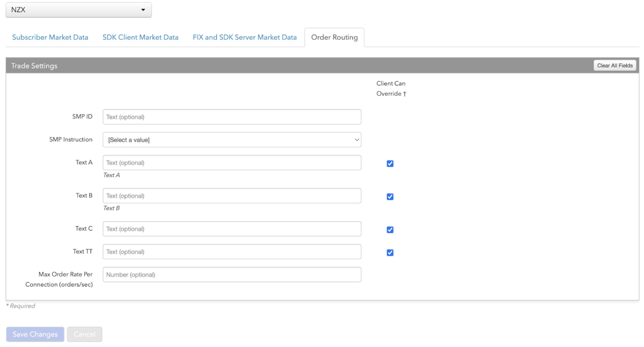Select the Order Routing tab
Image resolution: width=644 pixels, height=347 pixels.
pos(334,37)
